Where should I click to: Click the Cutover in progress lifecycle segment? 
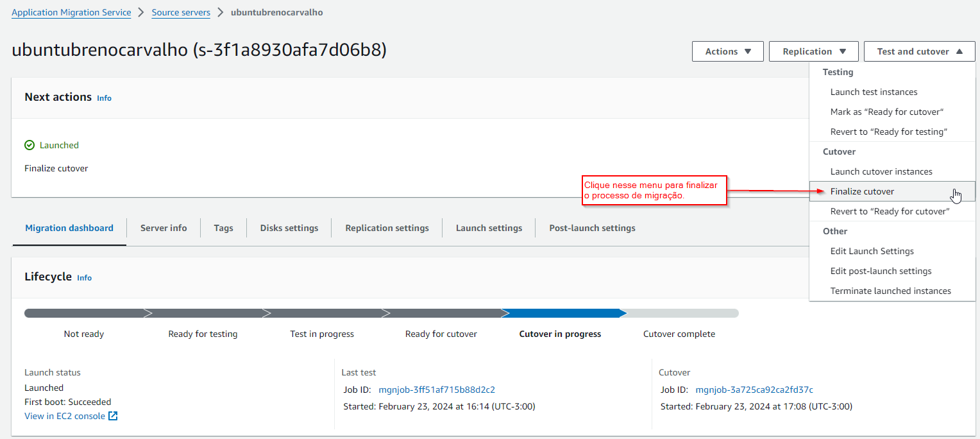[x=560, y=313]
